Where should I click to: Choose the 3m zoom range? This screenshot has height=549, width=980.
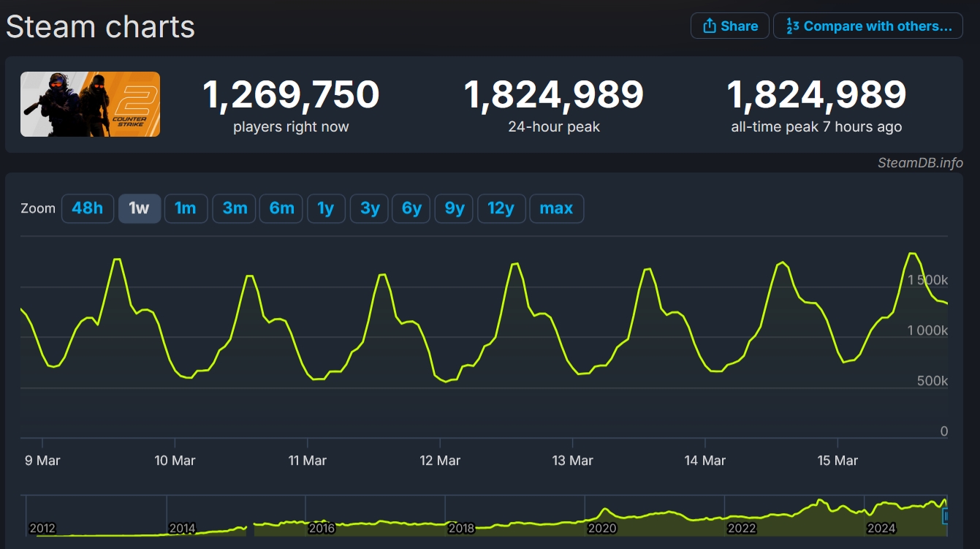[235, 208]
